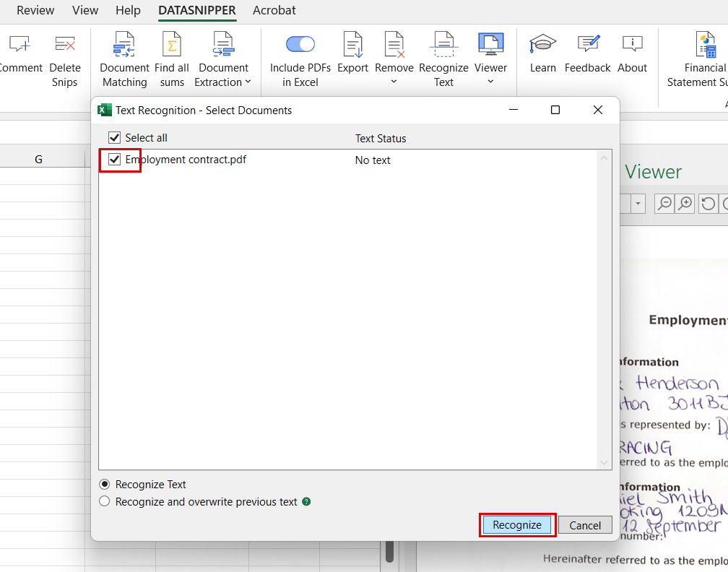This screenshot has height=572, width=728.
Task: Switch to the DATASNIPPER ribbon tab
Action: (197, 11)
